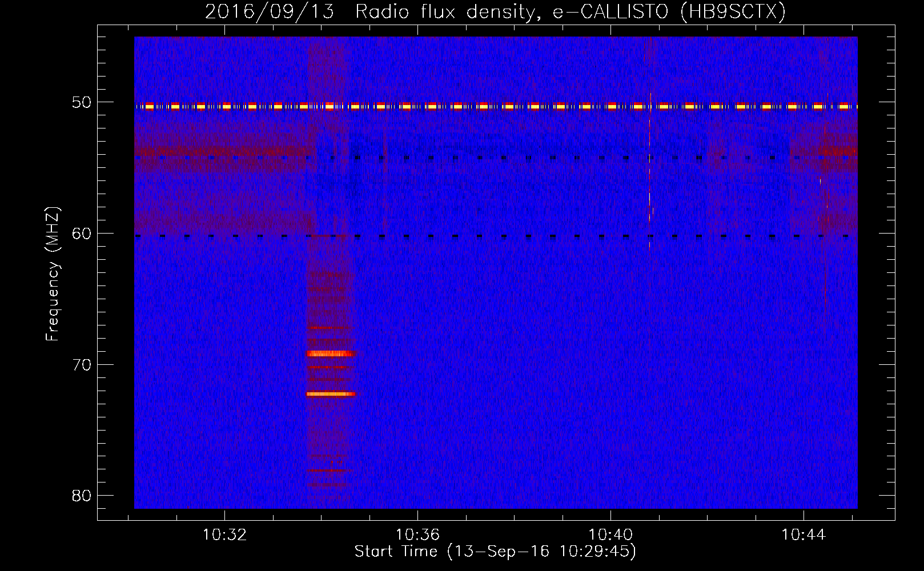The image size is (924, 571).
Task: Click the plot title 'Radio flux density, e-CALLISTO (HB9SCTX)'
Action: pyautogui.click(x=570, y=12)
